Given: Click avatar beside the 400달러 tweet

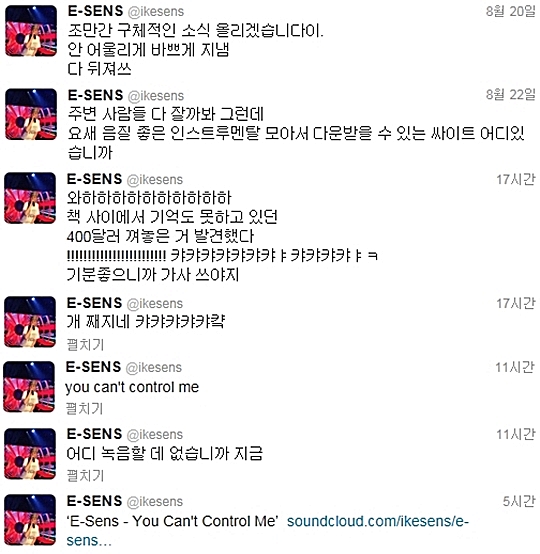Looking at the screenshot, I should coord(30,198).
